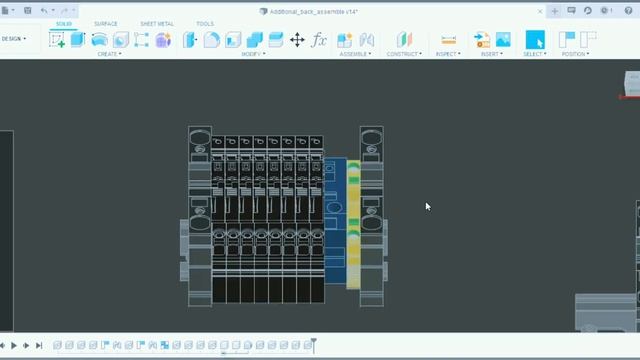Select the Joint tool
The image size is (640, 360).
point(367,40)
